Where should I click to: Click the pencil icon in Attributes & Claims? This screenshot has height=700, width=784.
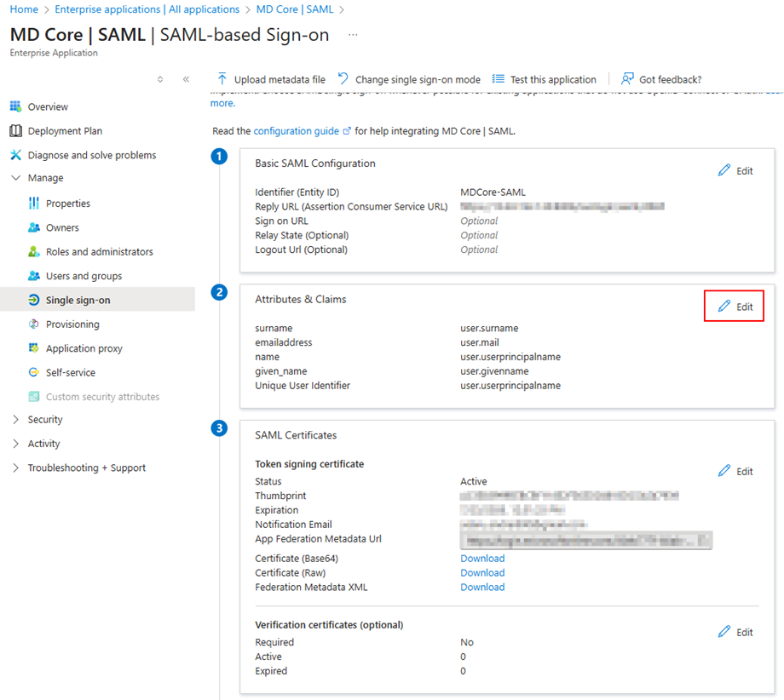[x=724, y=307]
